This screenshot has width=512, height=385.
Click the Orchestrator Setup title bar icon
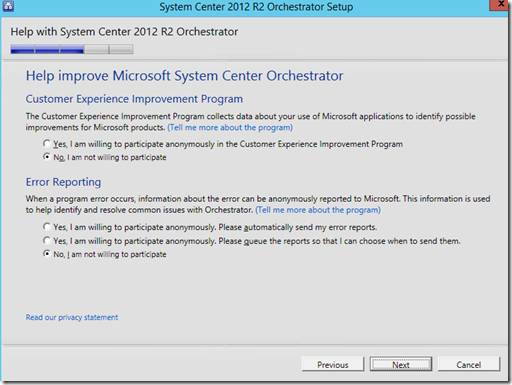click(x=8, y=6)
